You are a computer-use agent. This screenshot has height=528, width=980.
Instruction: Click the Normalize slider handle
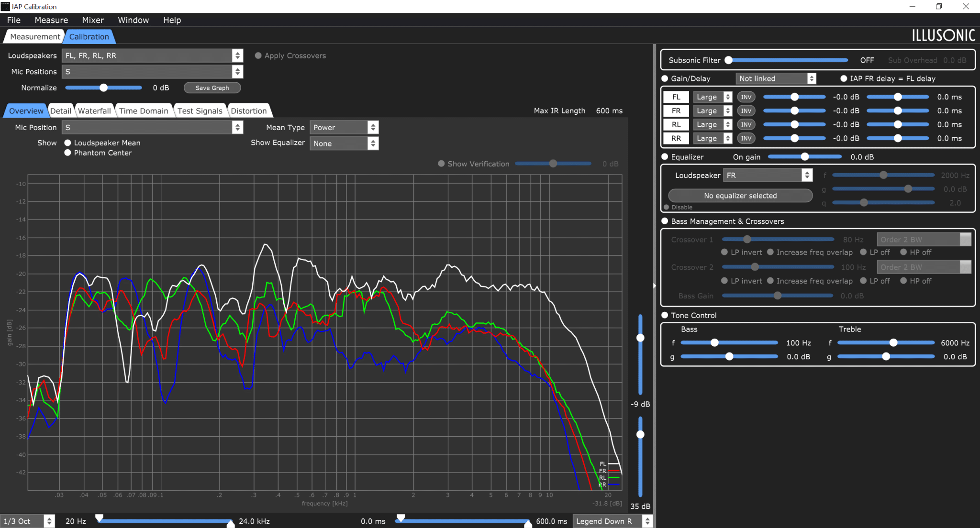(x=103, y=88)
